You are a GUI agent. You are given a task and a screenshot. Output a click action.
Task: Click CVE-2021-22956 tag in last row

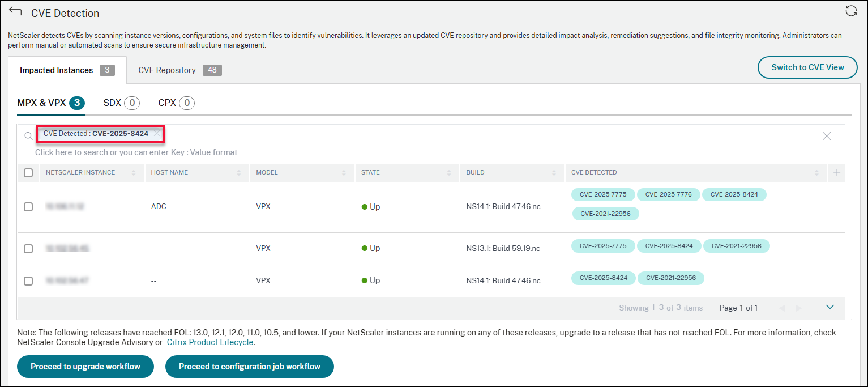(670, 278)
